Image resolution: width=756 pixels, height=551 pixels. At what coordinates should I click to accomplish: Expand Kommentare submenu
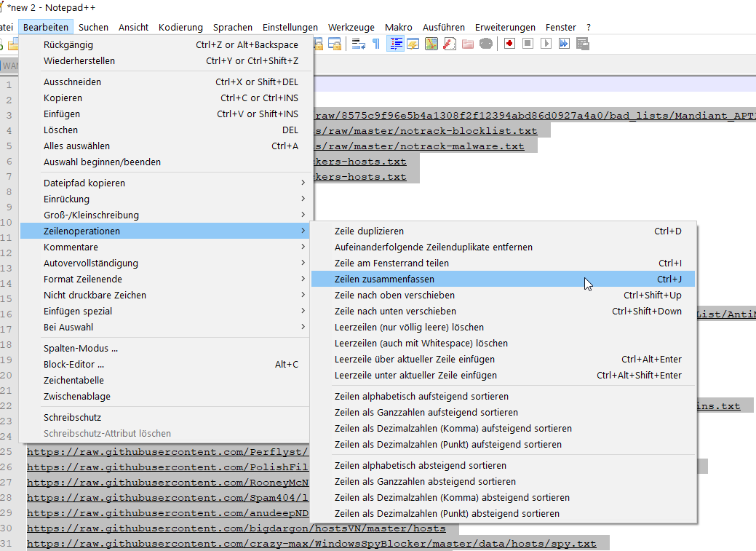click(x=164, y=247)
